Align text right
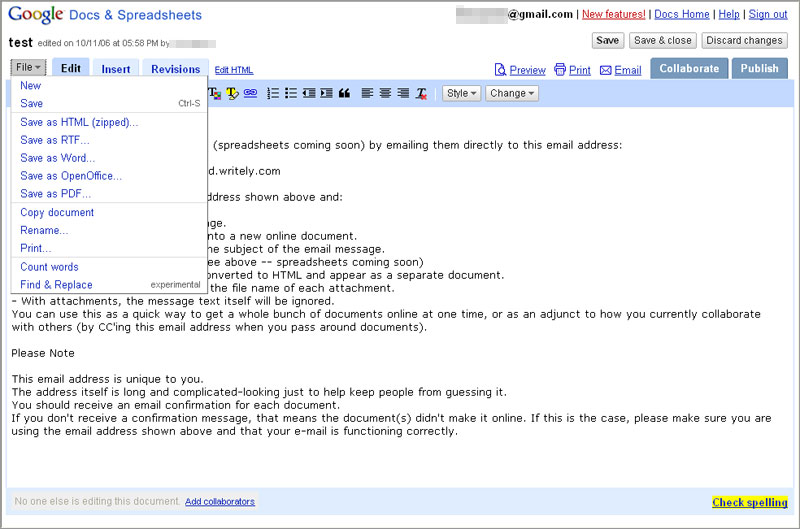This screenshot has width=800, height=529. pos(403,93)
